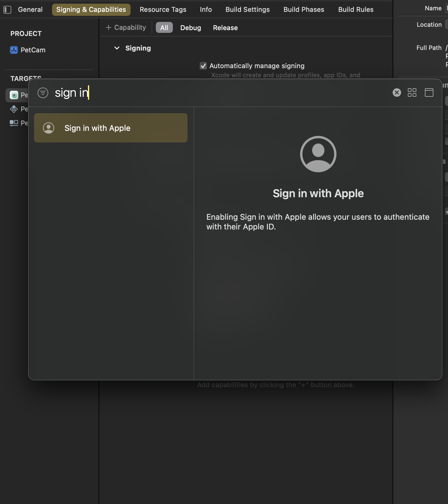448x504 pixels.
Task: Select the app target icon in Targets list
Action: (x=14, y=95)
